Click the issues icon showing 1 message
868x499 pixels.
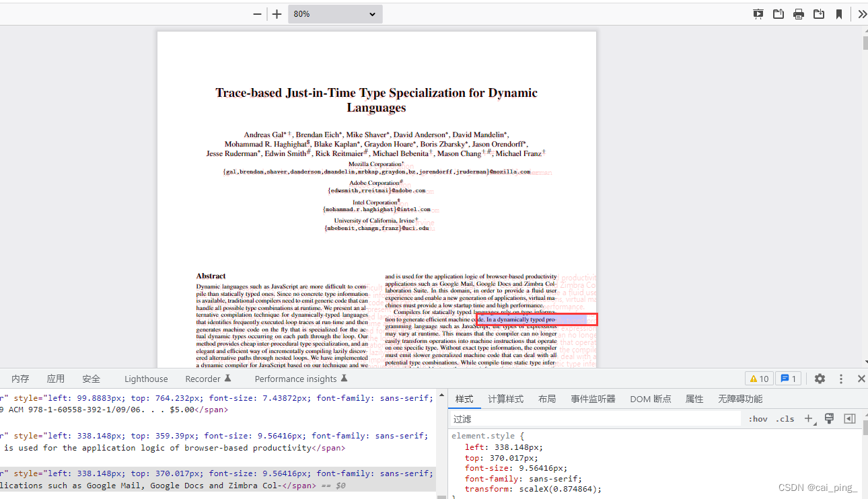[x=788, y=379]
